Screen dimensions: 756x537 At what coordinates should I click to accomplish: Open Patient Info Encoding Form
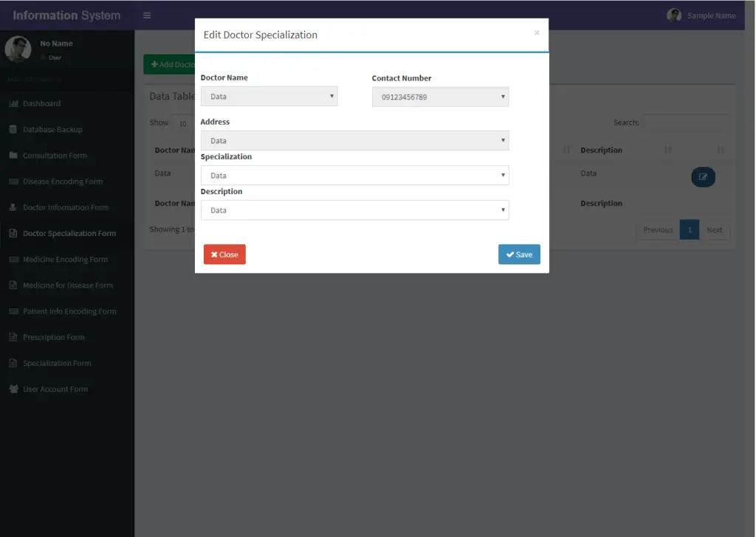67,311
